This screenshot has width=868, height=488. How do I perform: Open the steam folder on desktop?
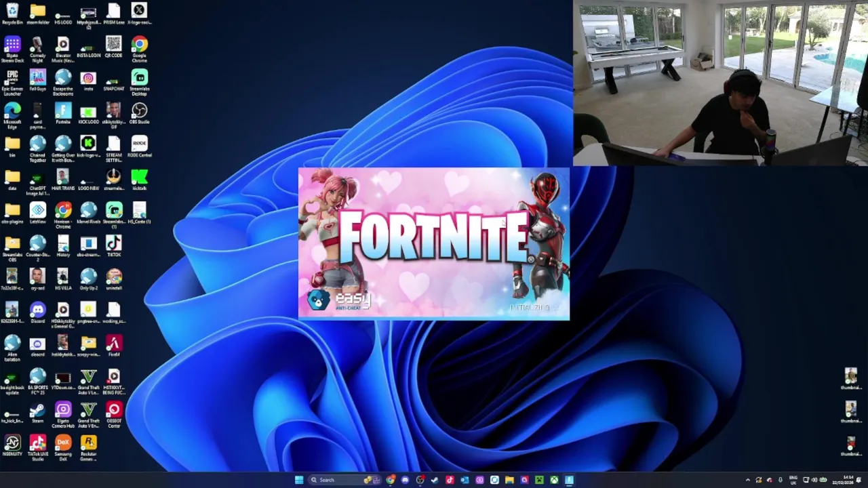37,14
